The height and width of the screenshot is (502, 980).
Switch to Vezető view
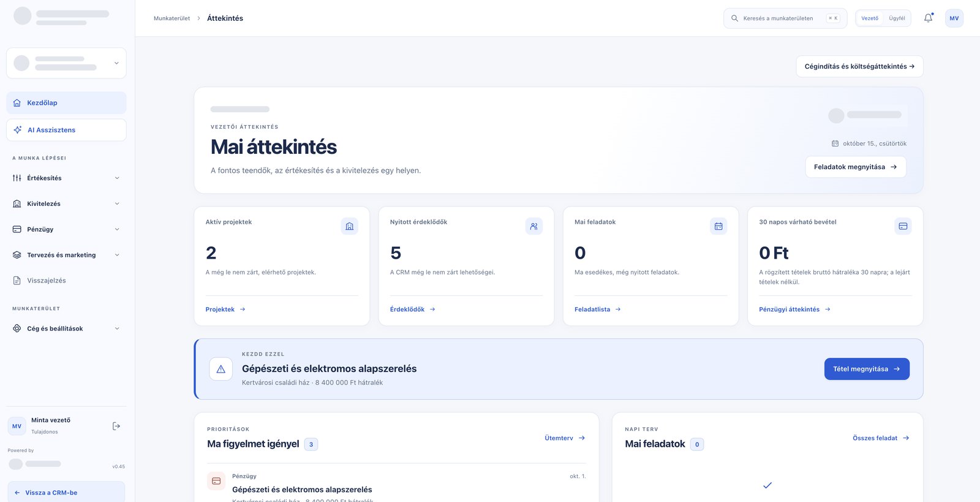click(x=870, y=18)
